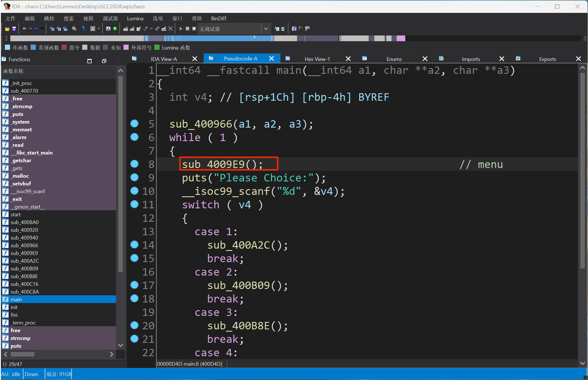Toggle the breakpoint dot on line 8
The height and width of the screenshot is (380, 588).
pyautogui.click(x=134, y=164)
